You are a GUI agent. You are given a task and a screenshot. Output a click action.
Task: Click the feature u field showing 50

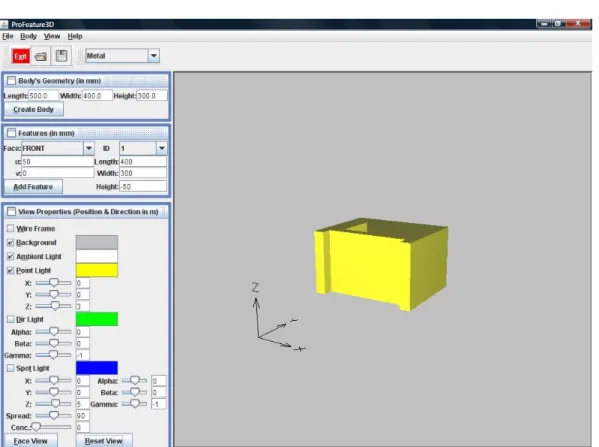[x=58, y=162]
